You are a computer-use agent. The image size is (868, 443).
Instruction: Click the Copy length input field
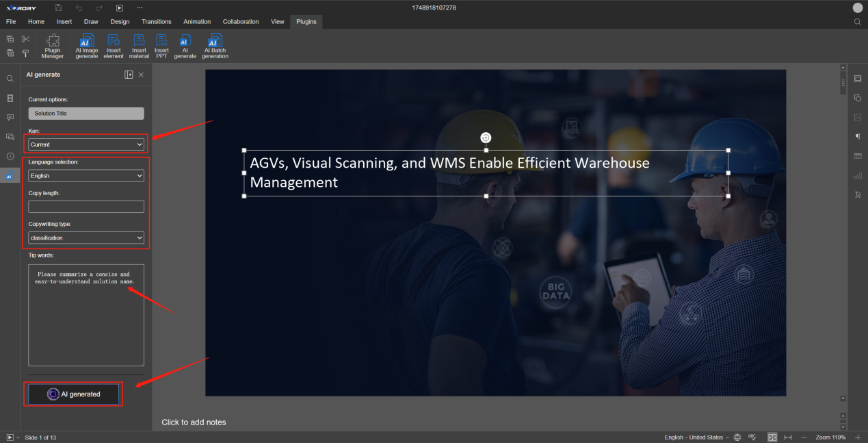coord(86,207)
